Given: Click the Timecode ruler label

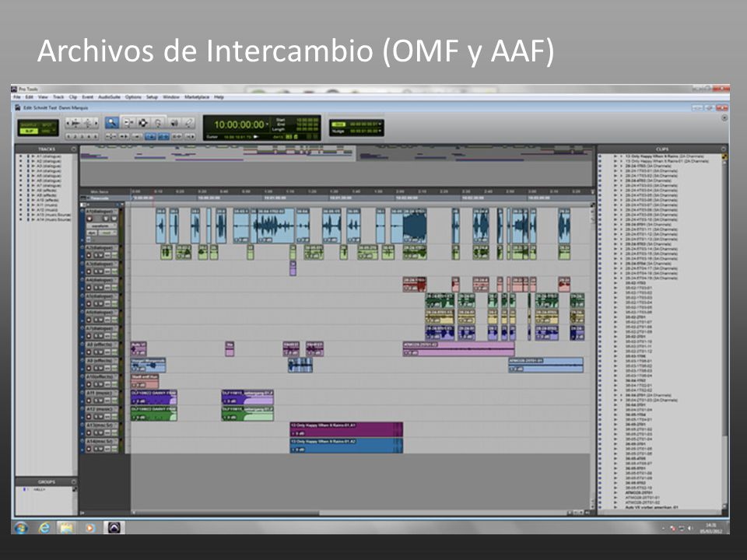Looking at the screenshot, I should (99, 198).
